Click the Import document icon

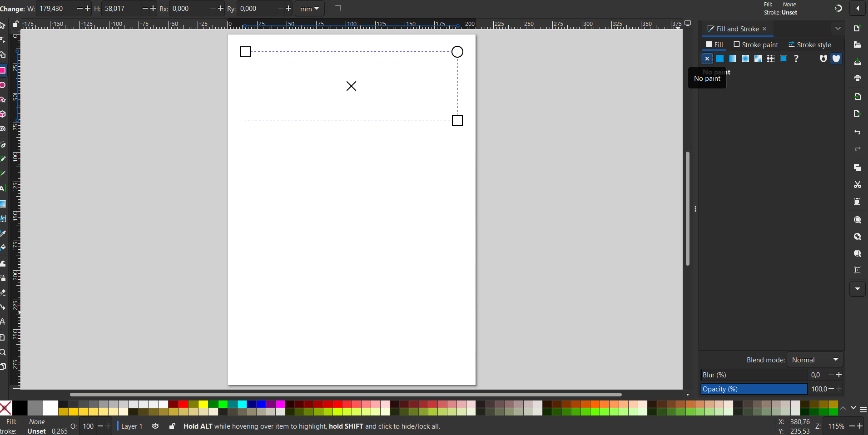(x=857, y=97)
